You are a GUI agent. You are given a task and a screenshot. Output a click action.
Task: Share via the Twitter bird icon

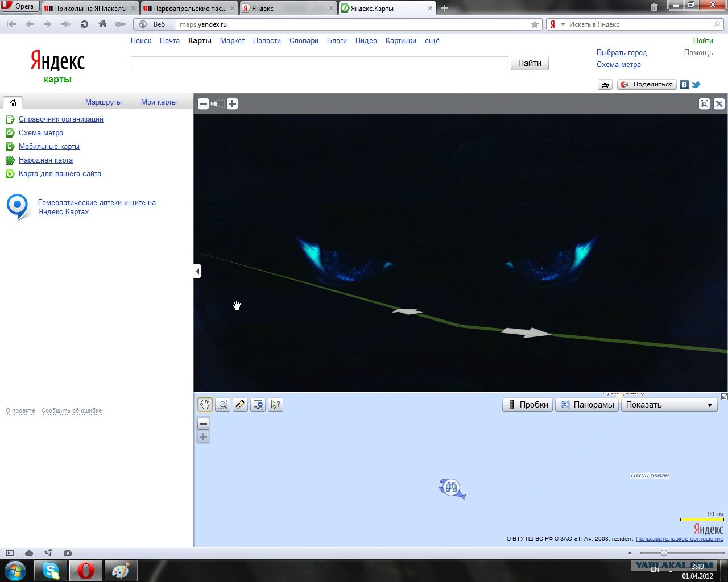696,85
